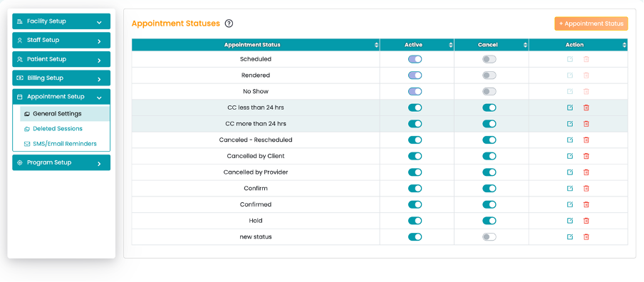Toggle Cancel switch for Confirmed
The width and height of the screenshot is (644, 282).
coord(489,204)
